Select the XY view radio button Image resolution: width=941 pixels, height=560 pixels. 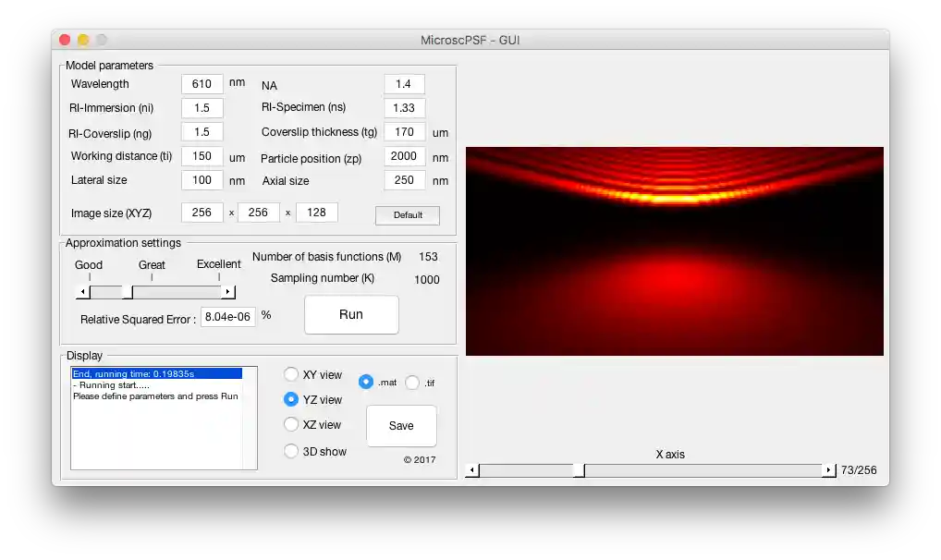click(290, 375)
